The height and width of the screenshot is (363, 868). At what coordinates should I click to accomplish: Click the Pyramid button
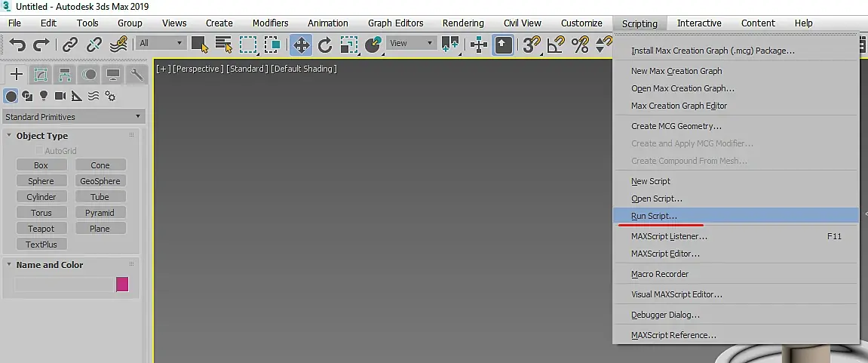pos(100,213)
